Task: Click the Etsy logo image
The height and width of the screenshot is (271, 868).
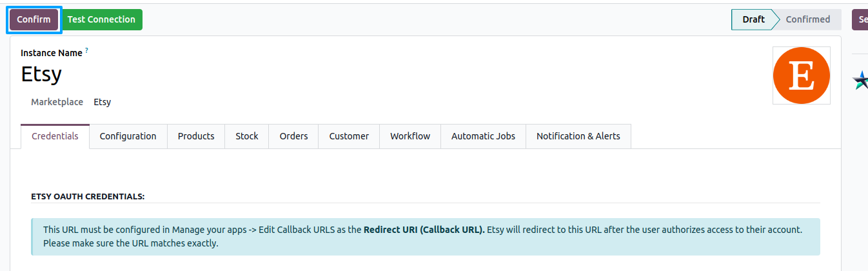Action: tap(802, 75)
